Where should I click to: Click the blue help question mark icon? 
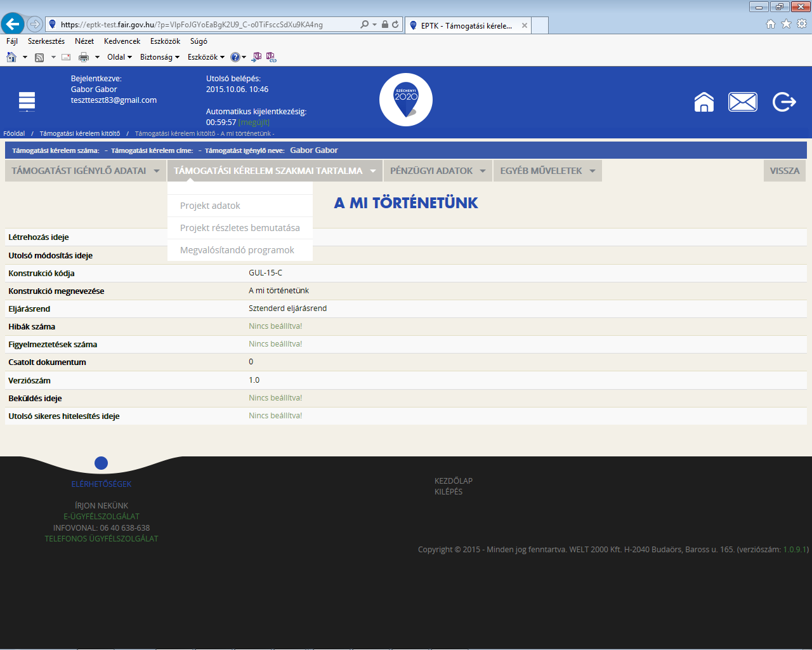click(x=235, y=57)
